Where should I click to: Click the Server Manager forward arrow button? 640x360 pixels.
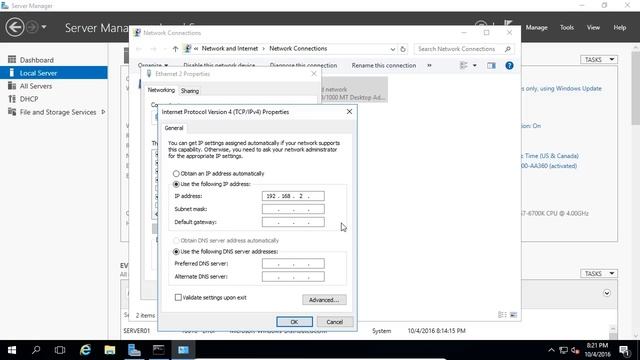click(32, 27)
